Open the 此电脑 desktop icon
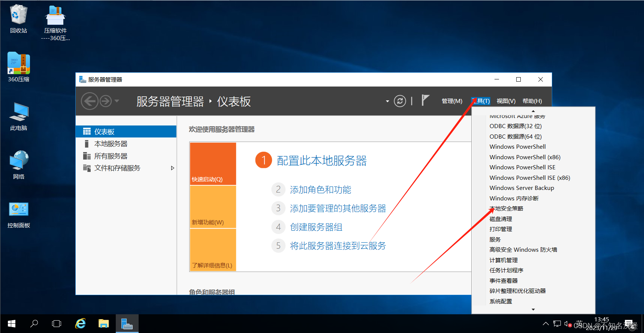The image size is (644, 333). [x=18, y=116]
